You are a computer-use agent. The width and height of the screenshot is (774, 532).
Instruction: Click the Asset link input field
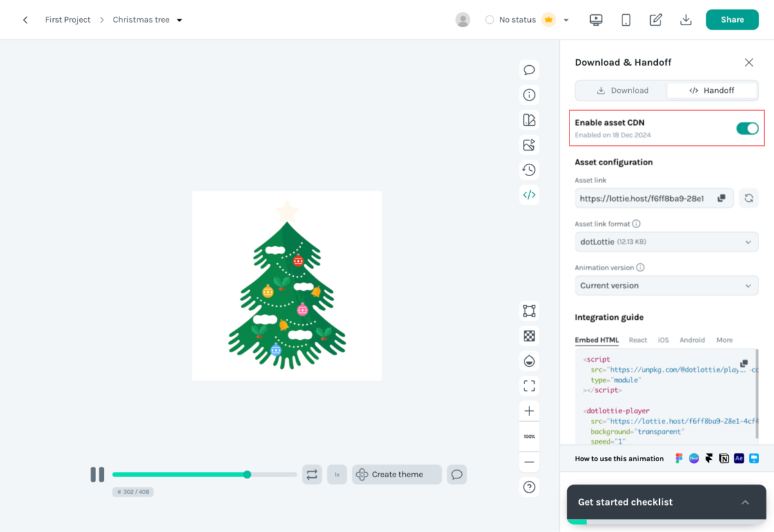(x=654, y=199)
